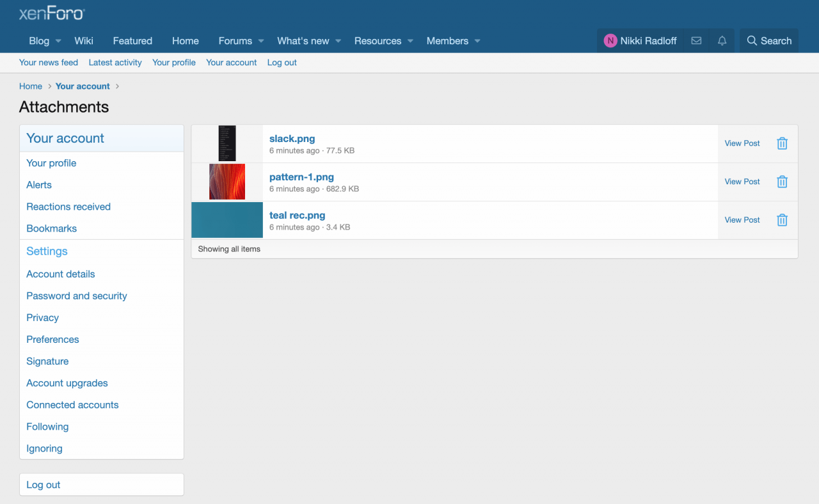This screenshot has height=504, width=819.
Task: Click the teal rec.png thumbnail
Action: pyautogui.click(x=227, y=220)
